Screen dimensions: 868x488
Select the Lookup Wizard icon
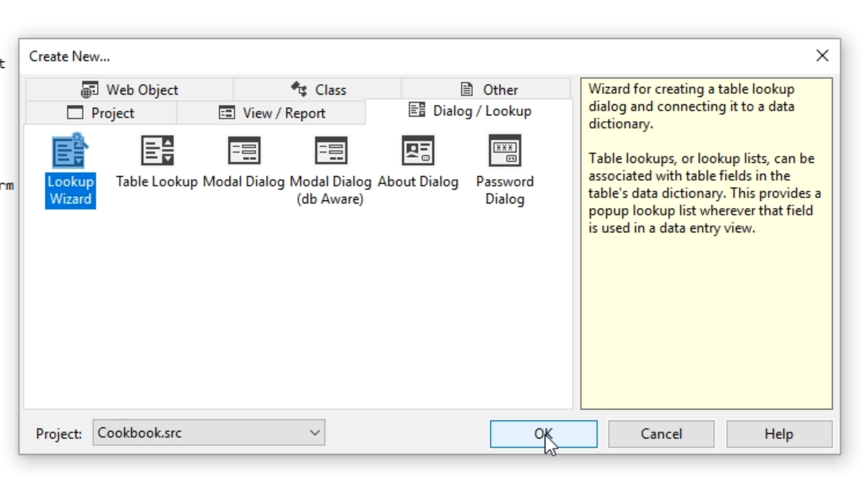[x=70, y=150]
